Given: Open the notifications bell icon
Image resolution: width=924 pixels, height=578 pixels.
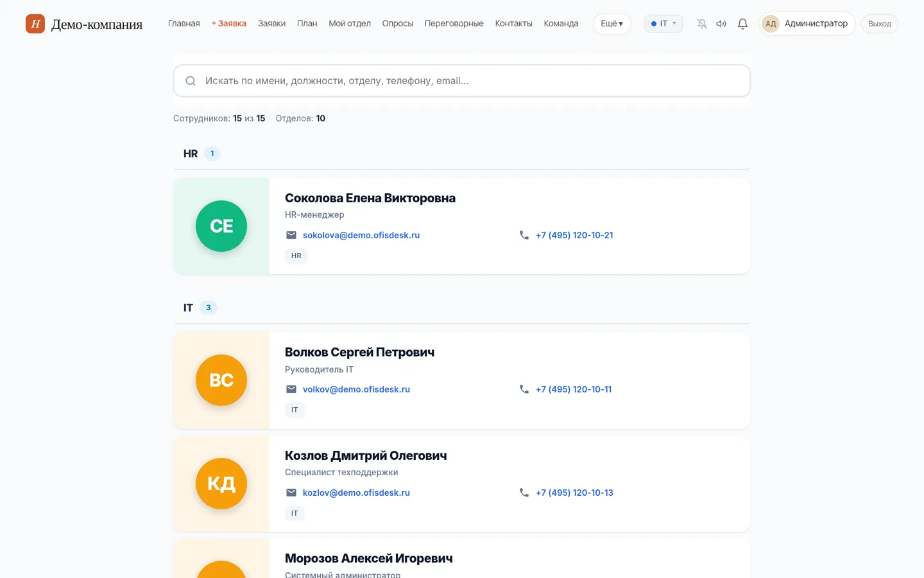Looking at the screenshot, I should tap(742, 24).
